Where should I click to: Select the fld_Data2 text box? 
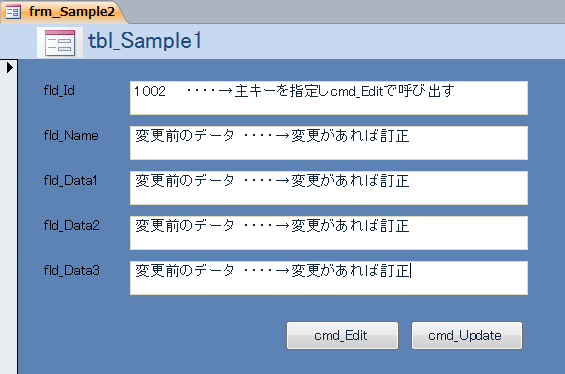[329, 233]
